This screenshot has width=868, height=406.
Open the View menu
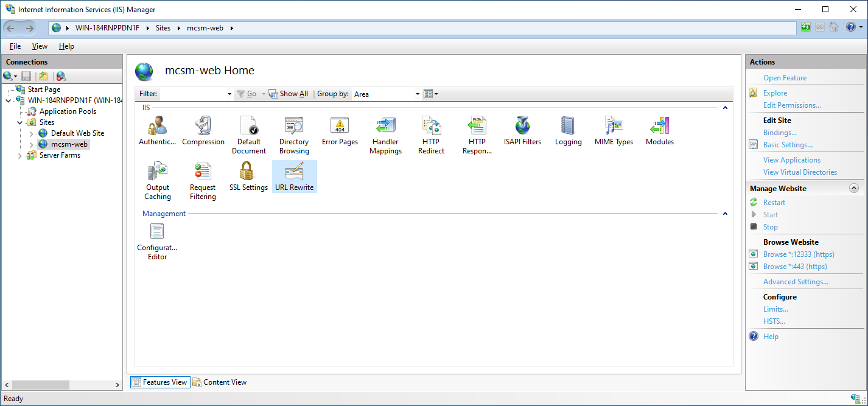pos(40,46)
